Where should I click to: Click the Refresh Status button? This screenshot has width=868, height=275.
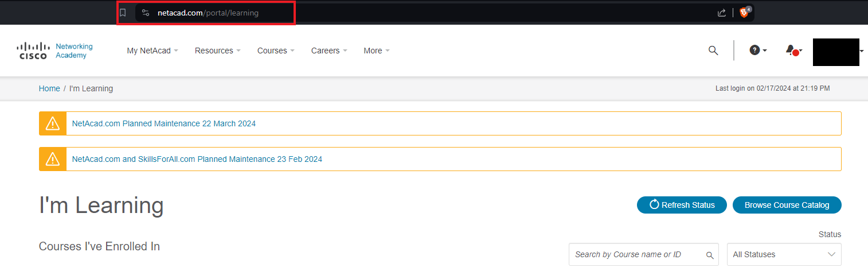pos(682,205)
